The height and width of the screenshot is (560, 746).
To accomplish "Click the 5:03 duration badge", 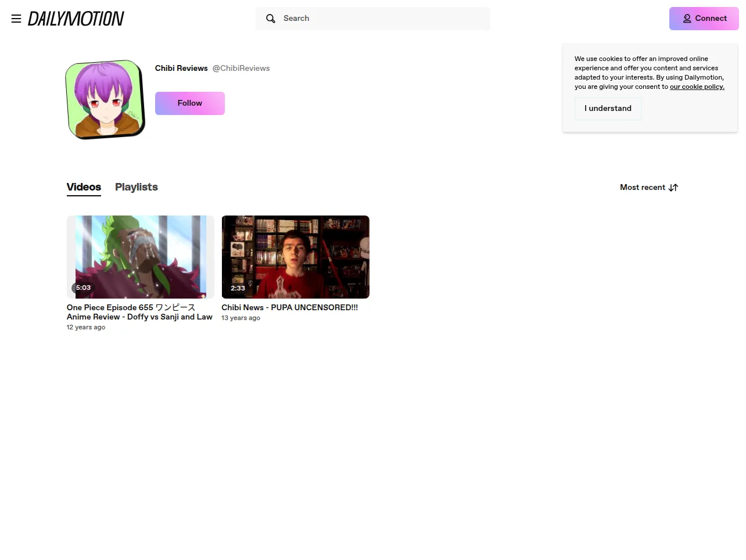I will click(83, 288).
